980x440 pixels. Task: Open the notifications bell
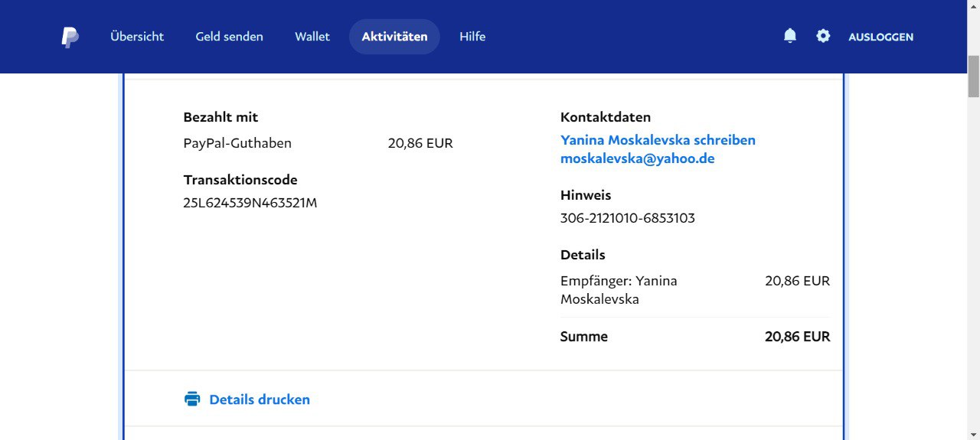[x=790, y=36]
